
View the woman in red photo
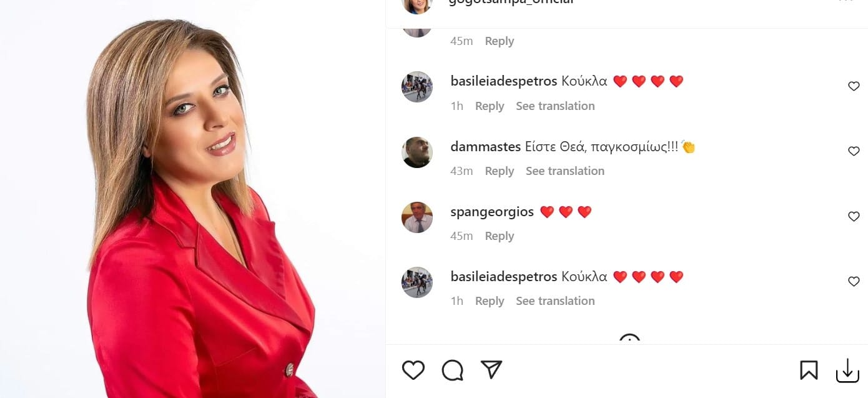coord(193,199)
